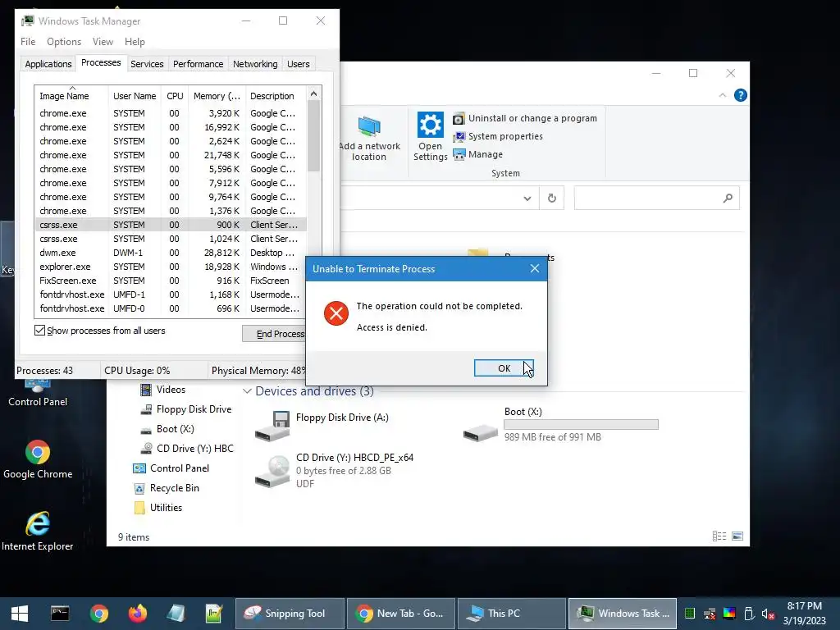Toggle Show processes from all users checkbox
The image size is (840, 630).
click(x=39, y=331)
